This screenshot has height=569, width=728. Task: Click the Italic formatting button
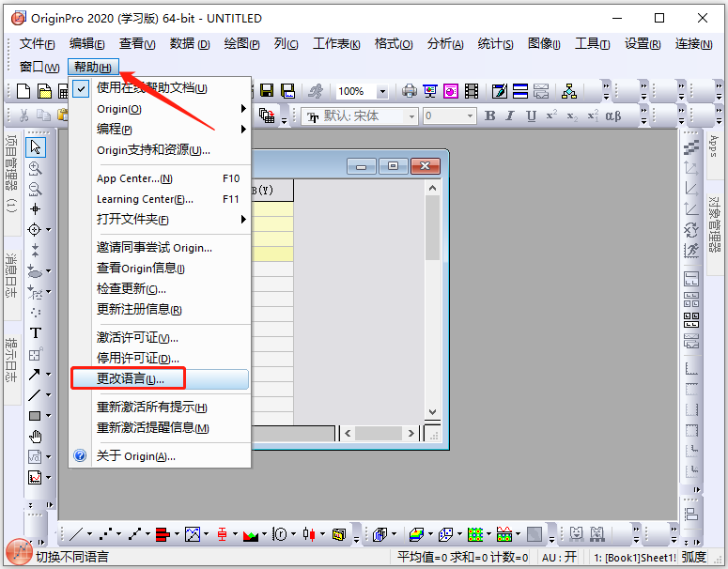510,115
